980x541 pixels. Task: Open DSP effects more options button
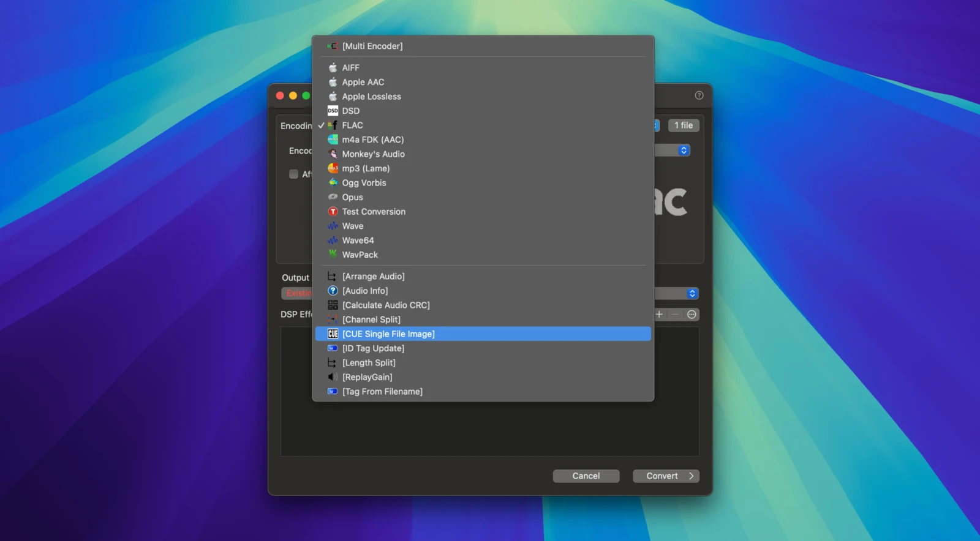click(x=692, y=315)
